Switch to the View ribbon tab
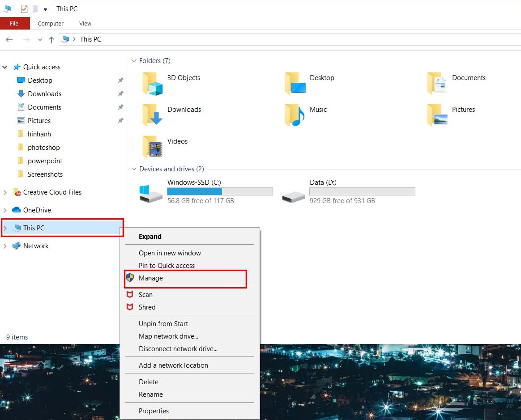 [85, 23]
